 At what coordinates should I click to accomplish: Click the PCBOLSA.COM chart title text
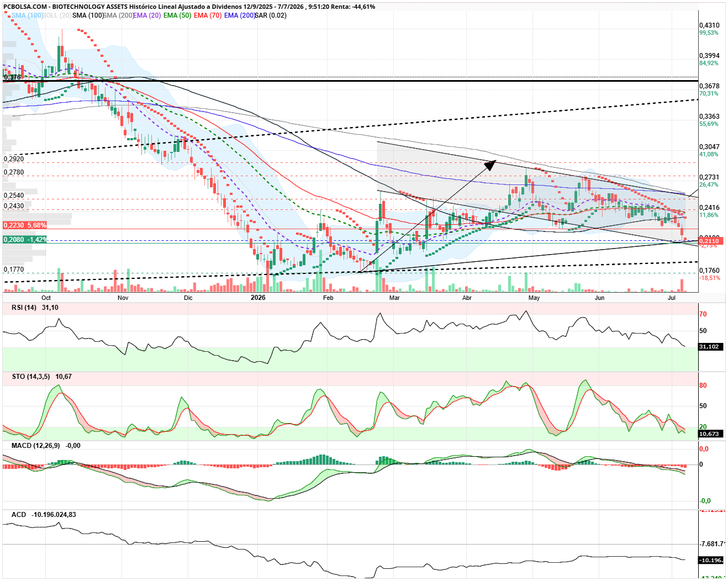click(x=24, y=7)
